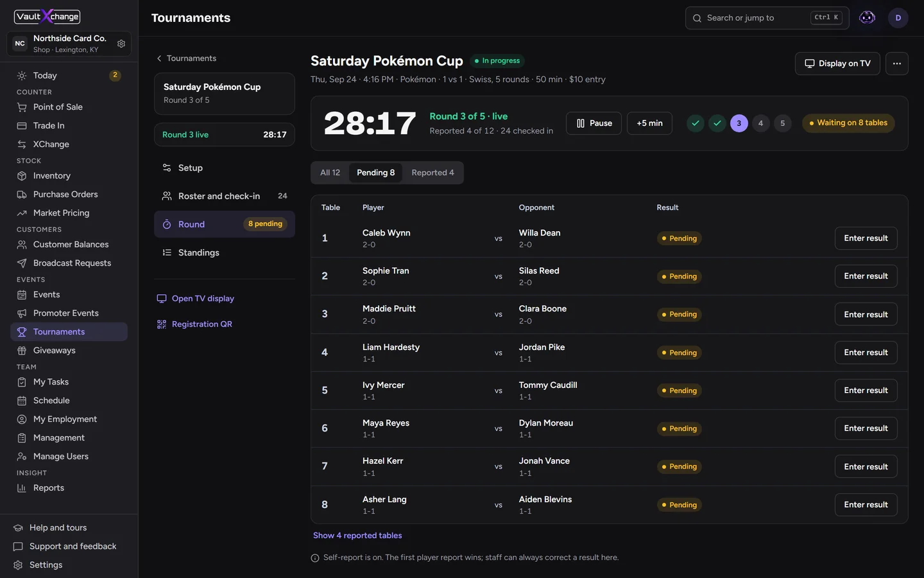The height and width of the screenshot is (578, 924).
Task: Enter result for Asher Lang table
Action: click(x=866, y=505)
